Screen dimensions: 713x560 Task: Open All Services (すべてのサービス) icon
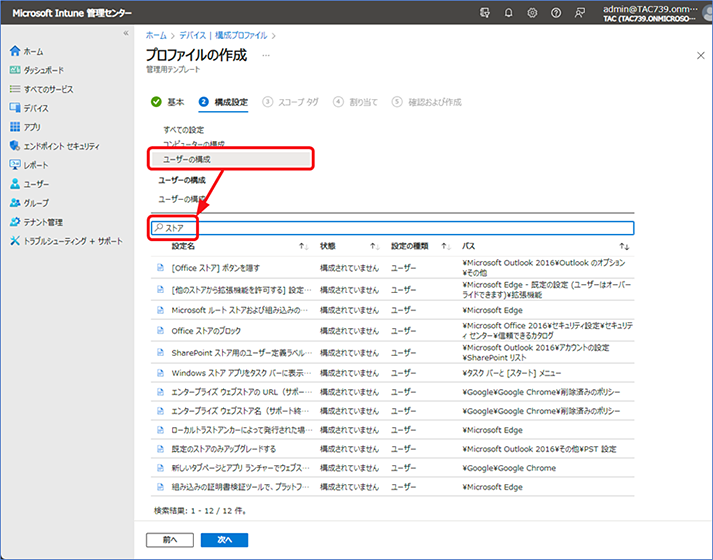(15, 89)
